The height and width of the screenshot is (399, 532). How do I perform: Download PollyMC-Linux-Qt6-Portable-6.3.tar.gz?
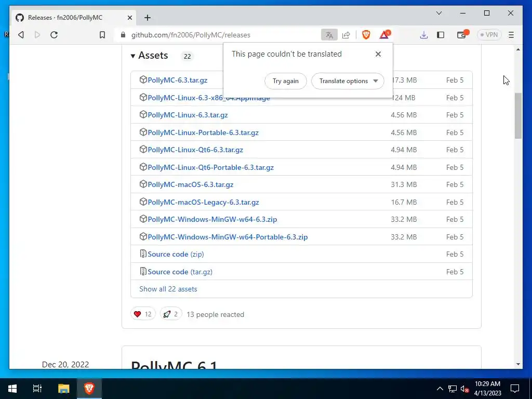[211, 168]
